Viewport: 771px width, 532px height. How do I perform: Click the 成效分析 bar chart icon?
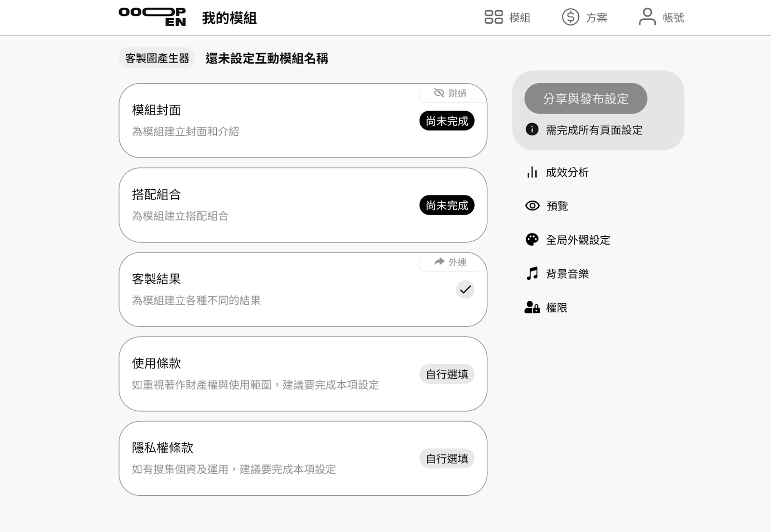532,172
